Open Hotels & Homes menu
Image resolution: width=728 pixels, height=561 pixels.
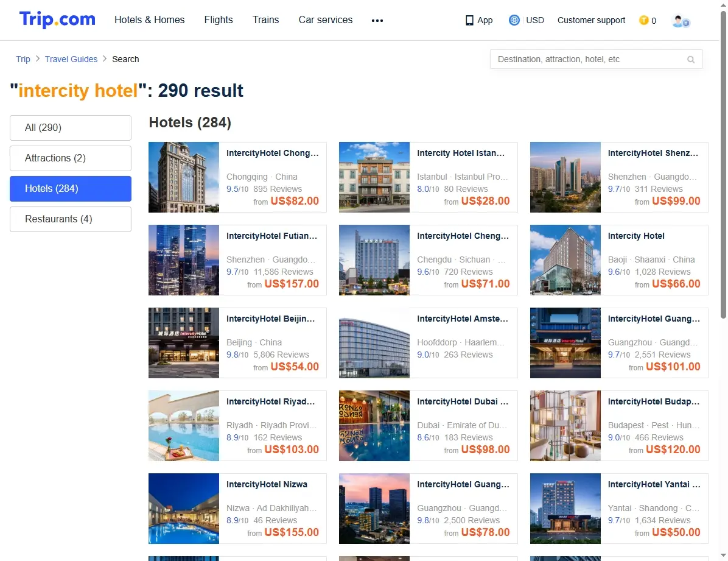tap(150, 20)
